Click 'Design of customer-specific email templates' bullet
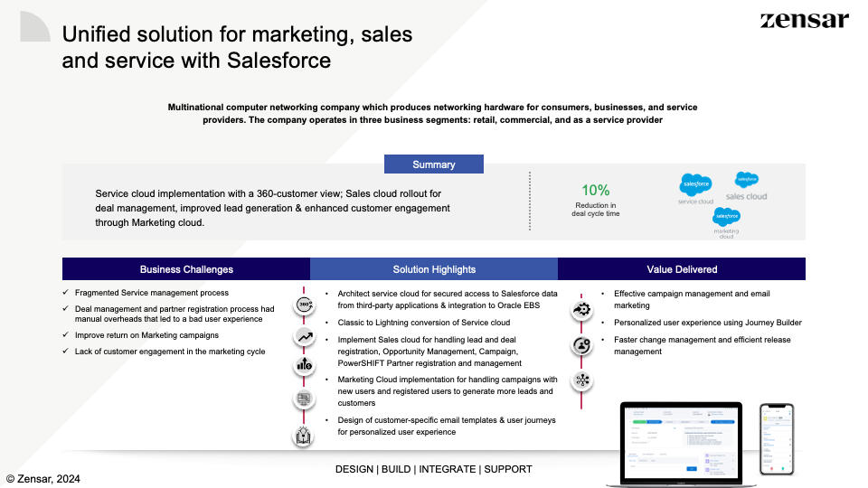This screenshot has height=488, width=868. click(x=447, y=426)
